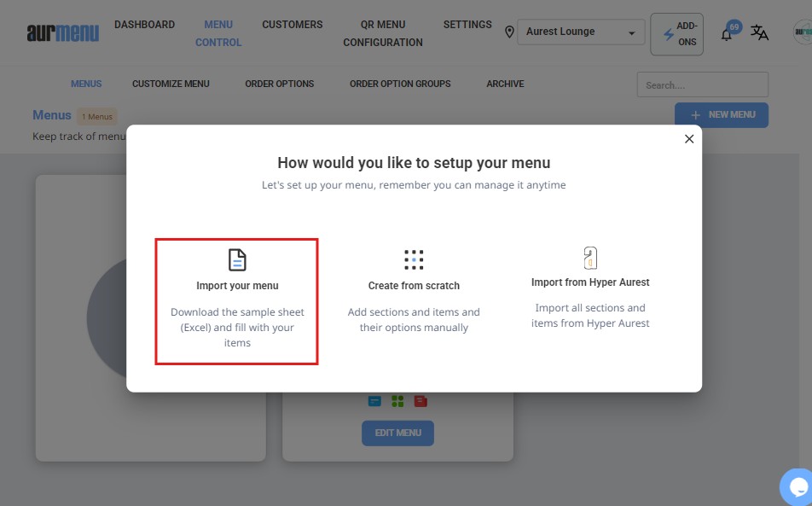Click the location pin icon
Screen dimensions: 812x506
[509, 32]
